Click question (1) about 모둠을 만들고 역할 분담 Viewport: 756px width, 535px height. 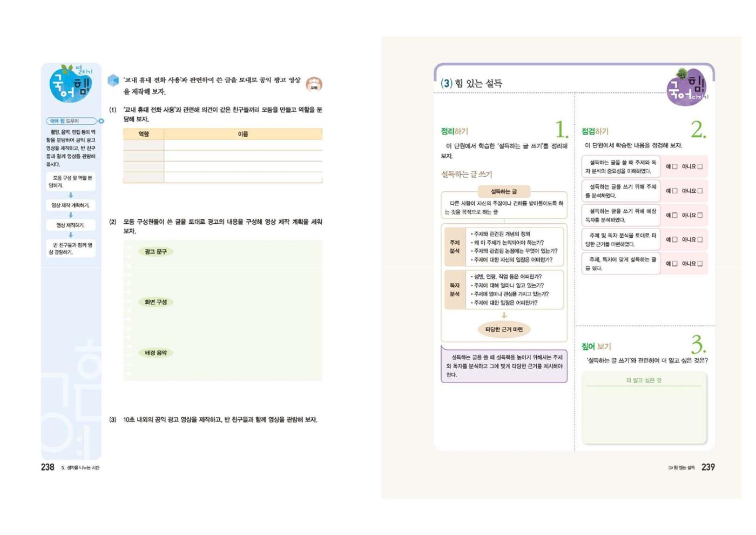(x=215, y=114)
